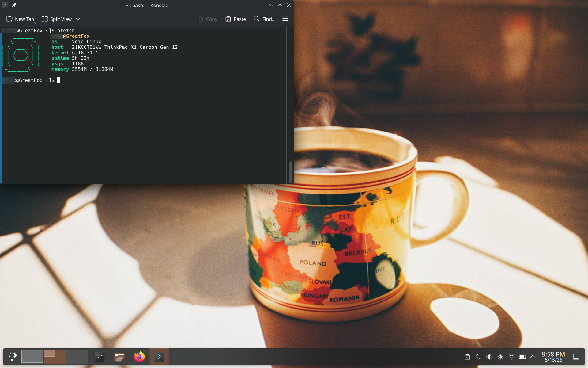Open the KDE application launcher
This screenshot has height=368, width=588.
[13, 357]
